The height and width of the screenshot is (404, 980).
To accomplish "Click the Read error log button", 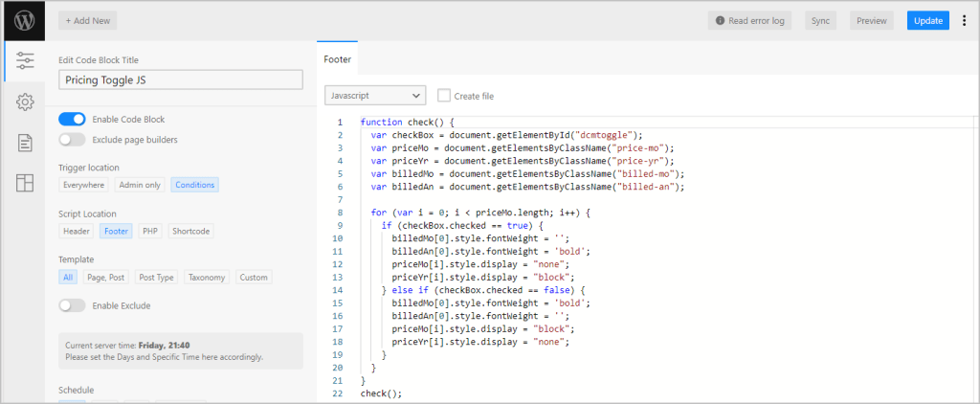I will point(749,21).
